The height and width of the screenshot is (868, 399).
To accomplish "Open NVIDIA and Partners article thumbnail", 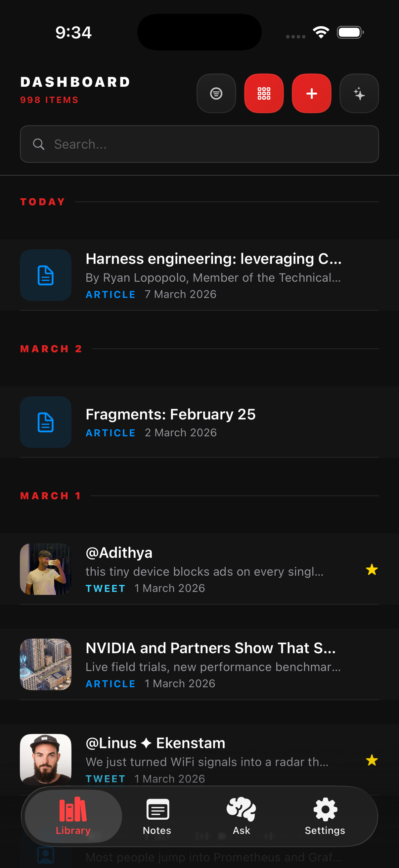I will click(46, 664).
